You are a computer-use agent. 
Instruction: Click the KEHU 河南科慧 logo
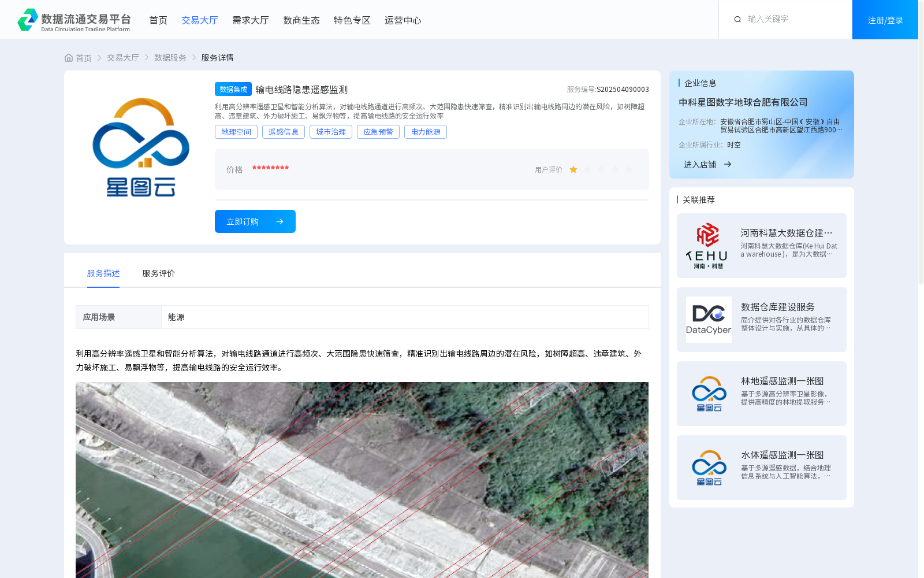[x=709, y=246]
